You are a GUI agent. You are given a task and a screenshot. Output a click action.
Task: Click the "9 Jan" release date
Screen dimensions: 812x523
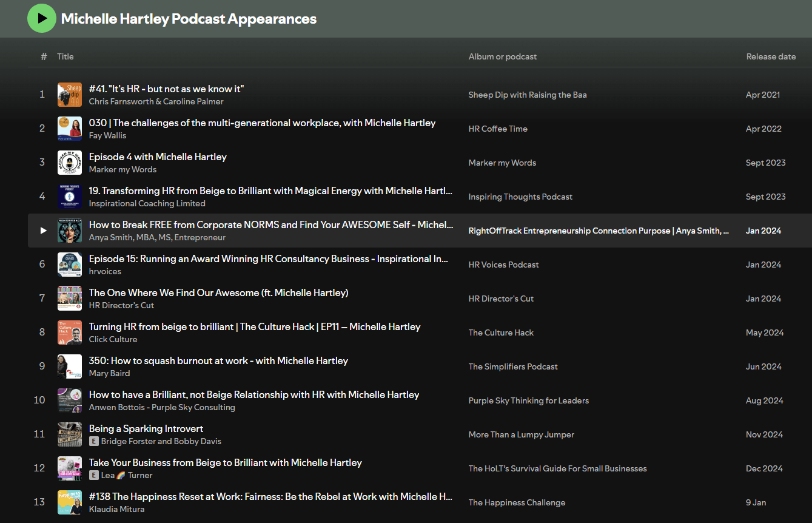pyautogui.click(x=756, y=502)
